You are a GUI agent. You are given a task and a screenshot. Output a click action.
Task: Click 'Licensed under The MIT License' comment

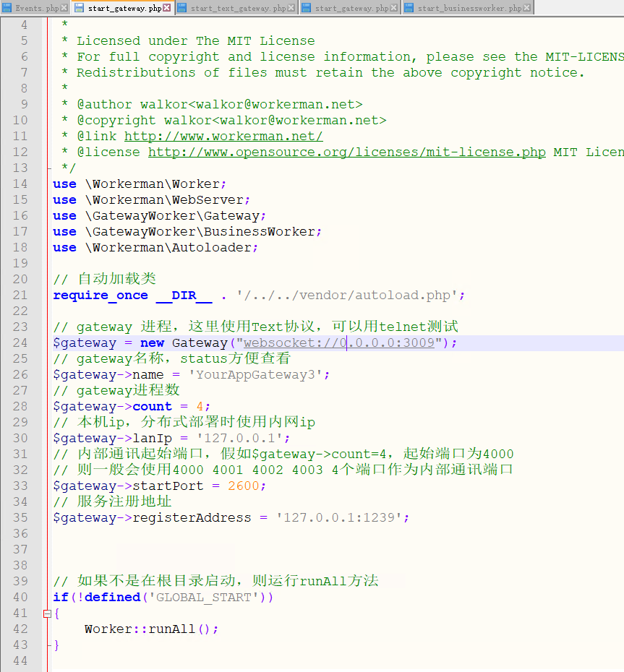click(195, 41)
